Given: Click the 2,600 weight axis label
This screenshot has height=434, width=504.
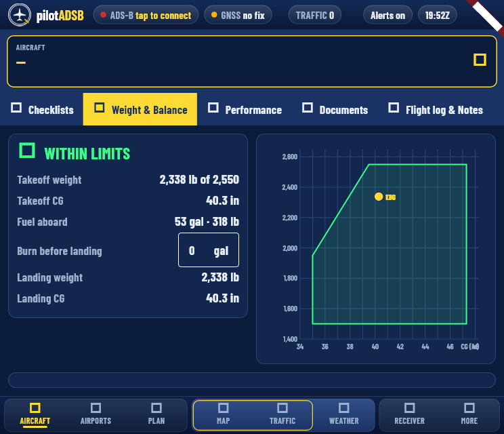Looking at the screenshot, I should pyautogui.click(x=290, y=157).
